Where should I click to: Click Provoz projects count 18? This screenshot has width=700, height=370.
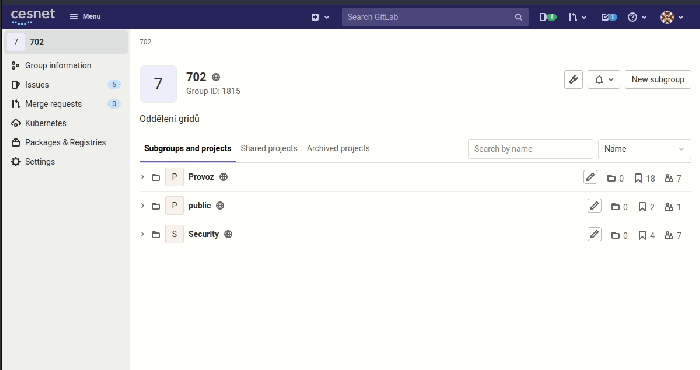pyautogui.click(x=645, y=179)
